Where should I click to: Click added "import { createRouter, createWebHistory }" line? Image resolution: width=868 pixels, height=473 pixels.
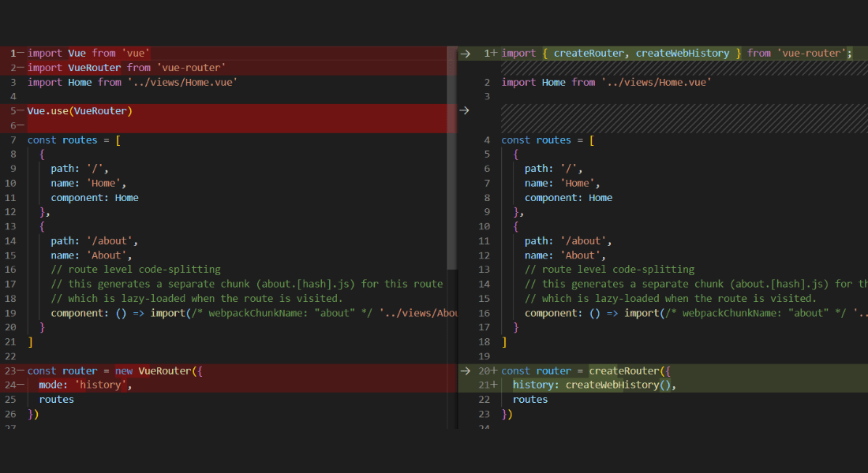point(677,53)
